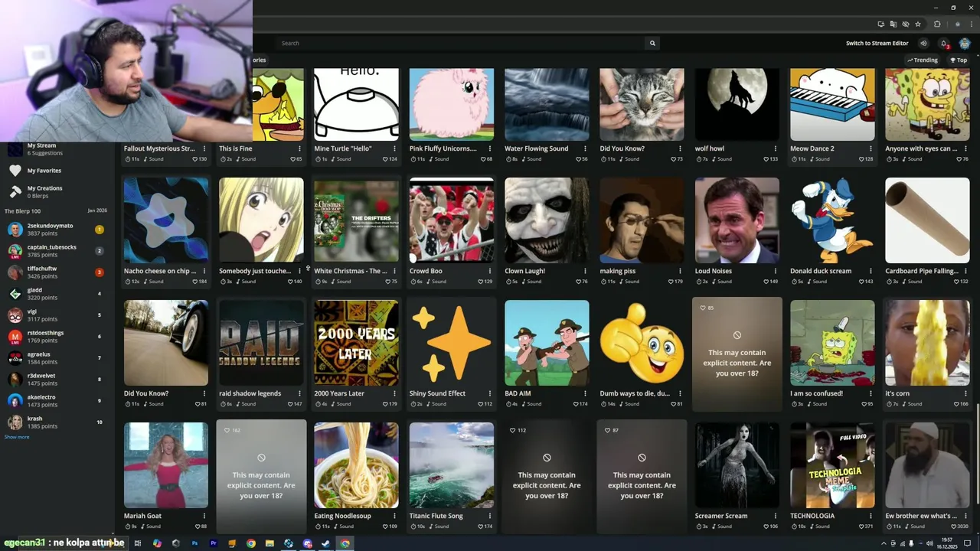
Task: Open Premiere Pro from the taskbar
Action: point(214,543)
